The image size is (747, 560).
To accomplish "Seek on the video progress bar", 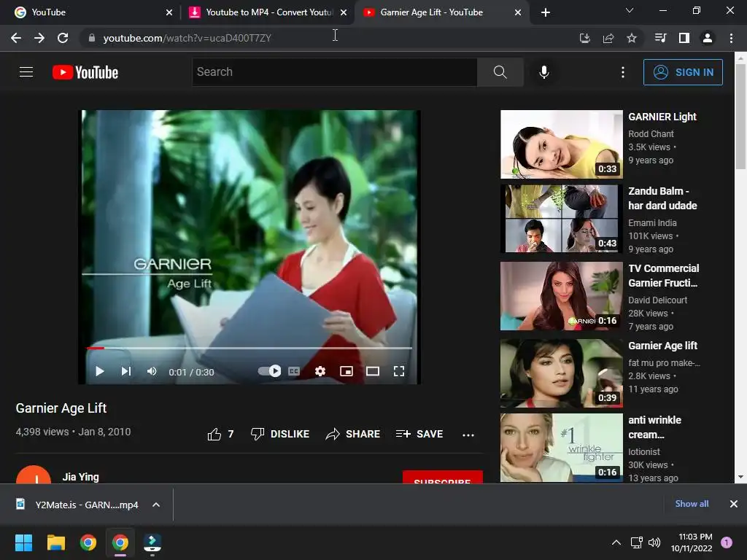I will click(249, 348).
